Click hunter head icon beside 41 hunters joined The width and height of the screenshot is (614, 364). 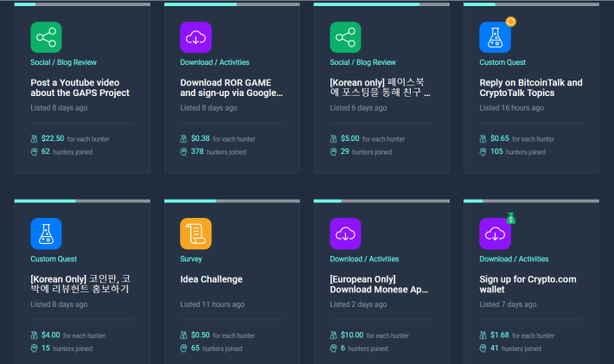(483, 348)
